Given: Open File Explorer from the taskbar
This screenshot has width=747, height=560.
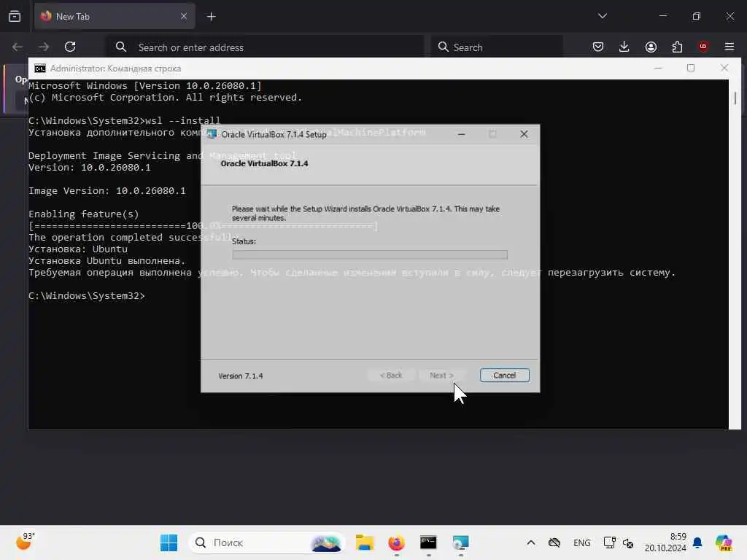Looking at the screenshot, I should point(365,542).
